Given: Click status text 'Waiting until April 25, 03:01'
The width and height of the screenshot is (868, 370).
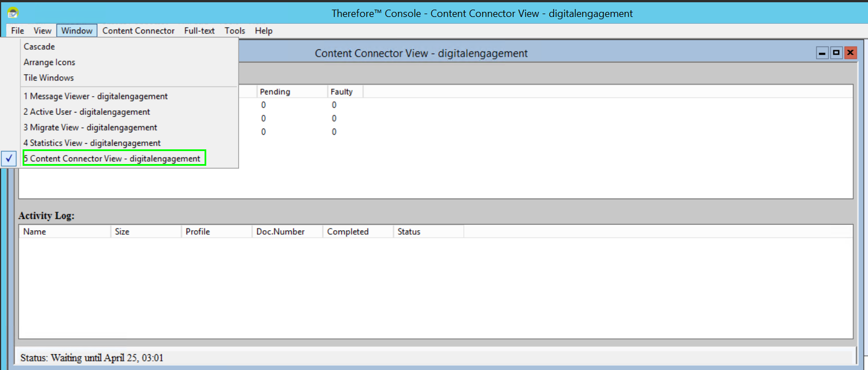Looking at the screenshot, I should [107, 358].
